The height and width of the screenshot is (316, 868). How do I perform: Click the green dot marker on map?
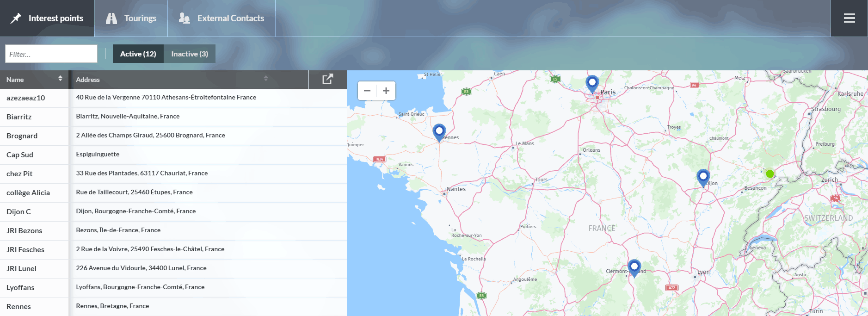tap(770, 174)
